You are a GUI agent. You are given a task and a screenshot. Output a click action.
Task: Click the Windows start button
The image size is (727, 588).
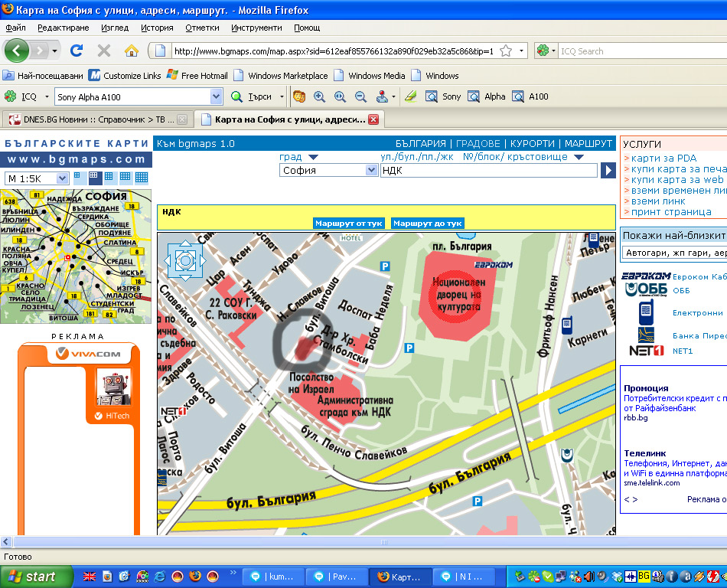[x=33, y=577]
